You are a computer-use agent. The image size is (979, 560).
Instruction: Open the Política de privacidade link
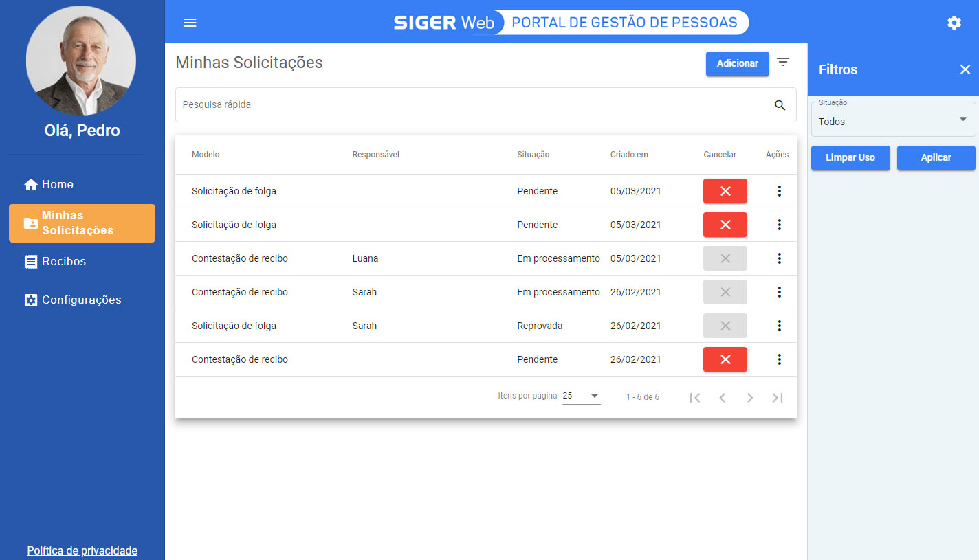(x=82, y=550)
